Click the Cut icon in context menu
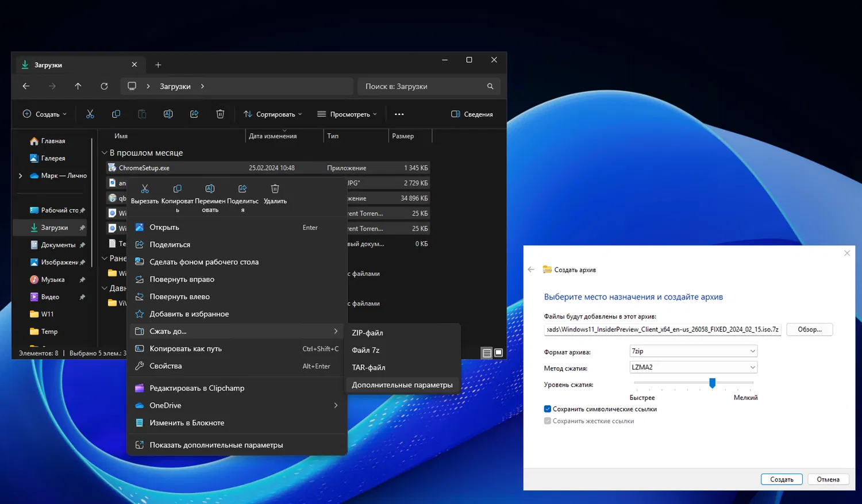862x504 pixels. (x=145, y=189)
